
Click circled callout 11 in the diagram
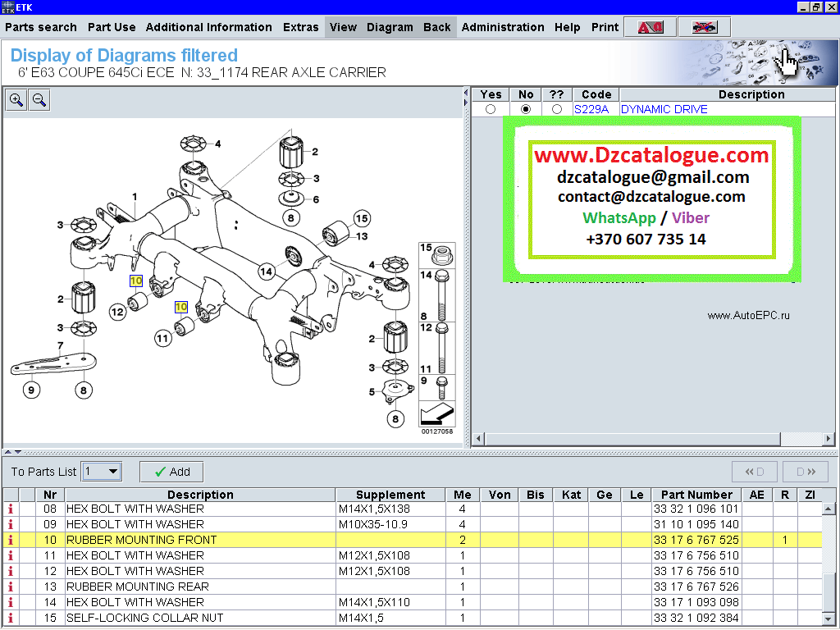click(162, 339)
